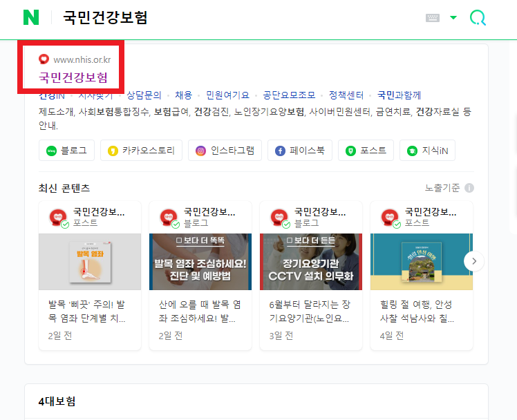Expand the search options dropdown arrow
The width and height of the screenshot is (517, 420).
tap(453, 17)
